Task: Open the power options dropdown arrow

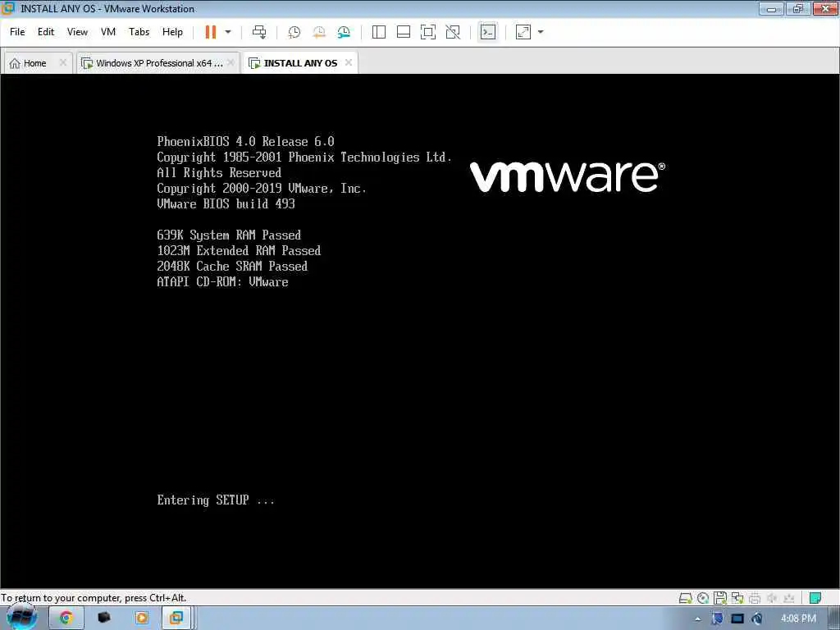Action: coord(228,32)
